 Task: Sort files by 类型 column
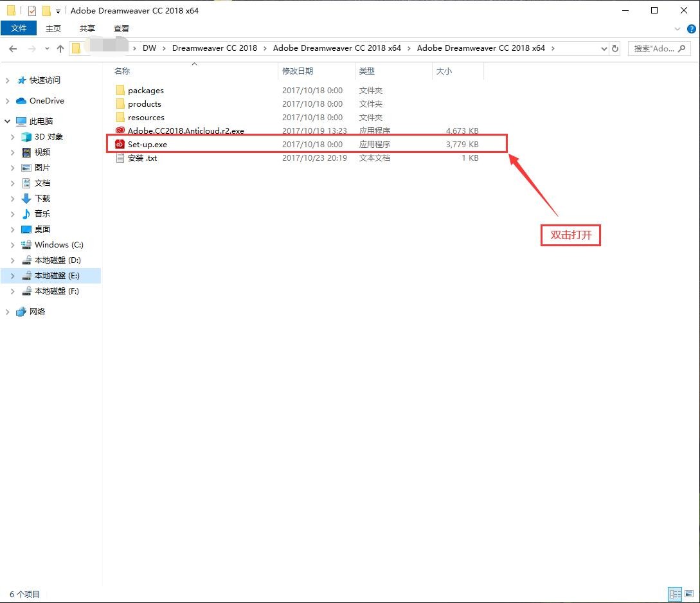coord(366,71)
